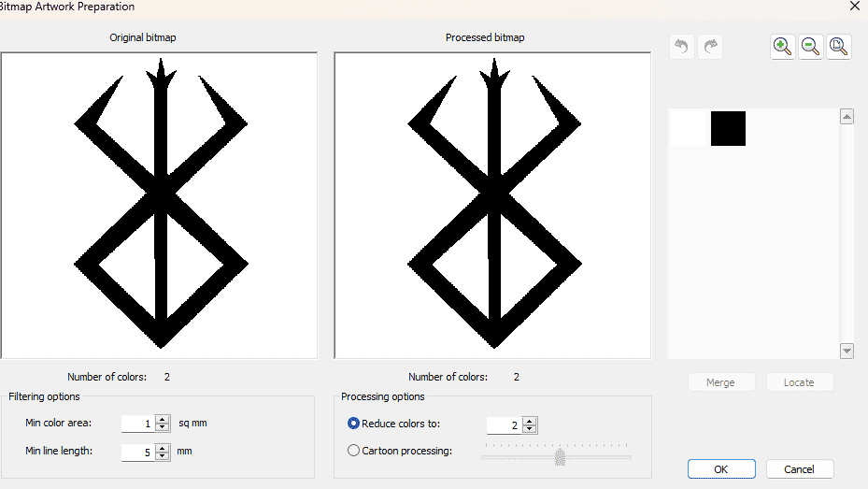Increase Min color area with the up arrow
The width and height of the screenshot is (868, 489).
(163, 419)
